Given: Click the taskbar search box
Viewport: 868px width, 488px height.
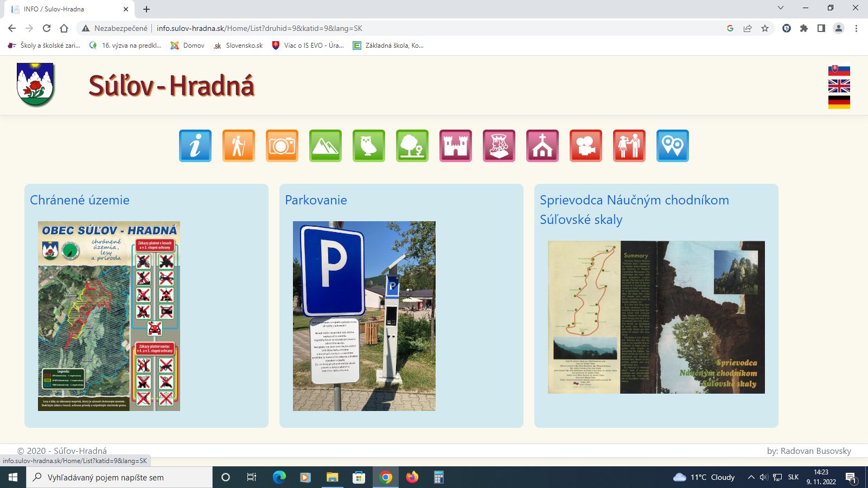Looking at the screenshot, I should [119, 477].
